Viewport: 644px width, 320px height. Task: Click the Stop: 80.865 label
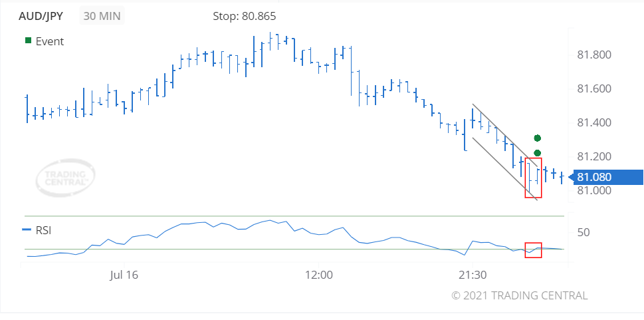[x=245, y=17]
